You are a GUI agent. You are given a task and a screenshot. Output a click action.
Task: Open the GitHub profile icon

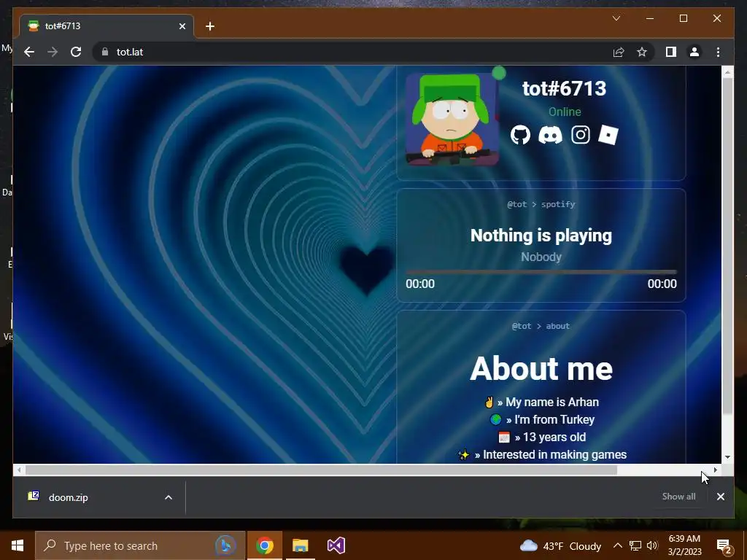[x=520, y=135]
